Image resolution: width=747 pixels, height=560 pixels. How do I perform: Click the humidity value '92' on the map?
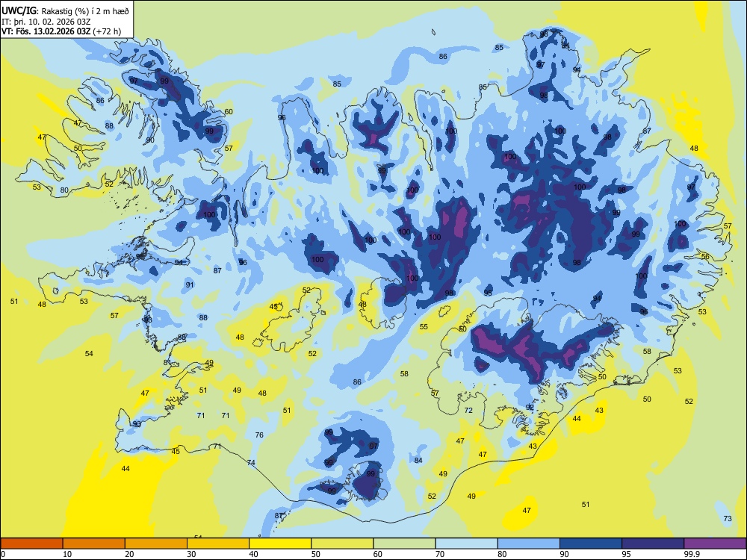click(x=530, y=407)
